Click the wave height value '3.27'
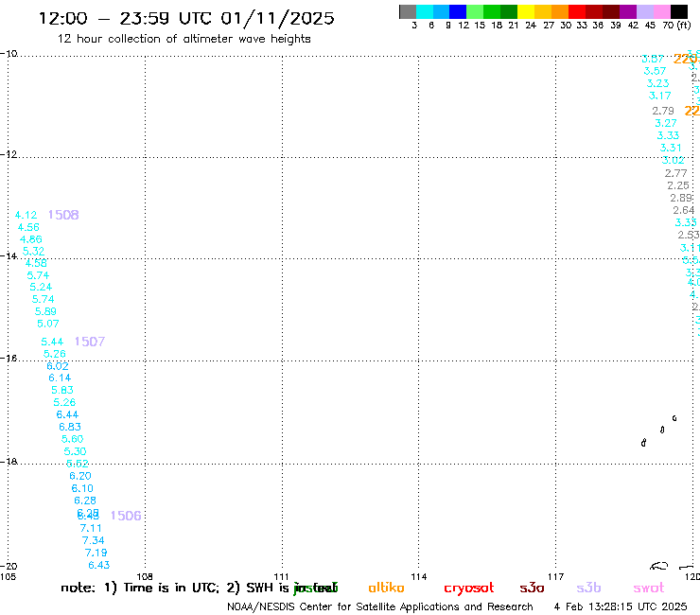 pos(666,123)
